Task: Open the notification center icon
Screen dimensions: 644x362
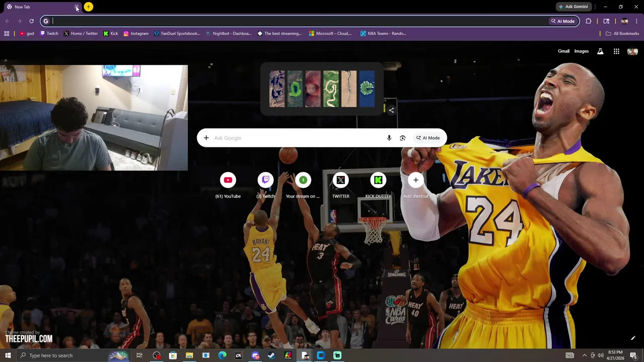Action: (x=633, y=355)
